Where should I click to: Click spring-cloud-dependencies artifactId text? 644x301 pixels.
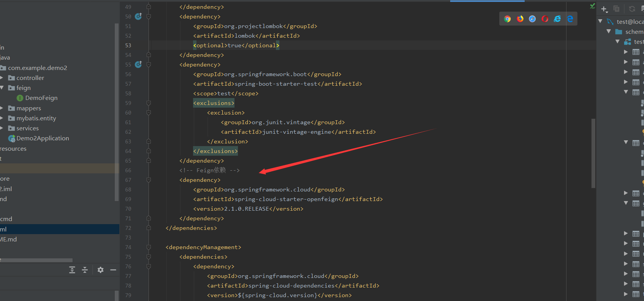coord(292,286)
